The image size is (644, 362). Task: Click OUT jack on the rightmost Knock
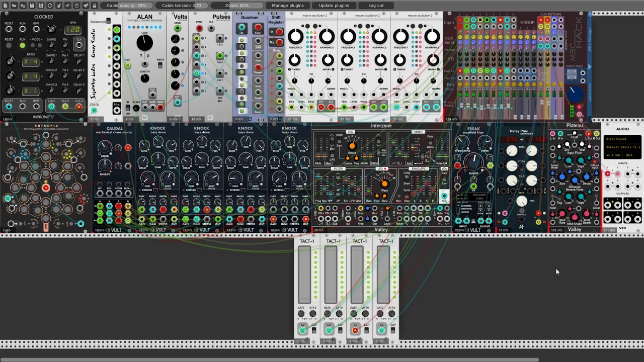point(305,219)
